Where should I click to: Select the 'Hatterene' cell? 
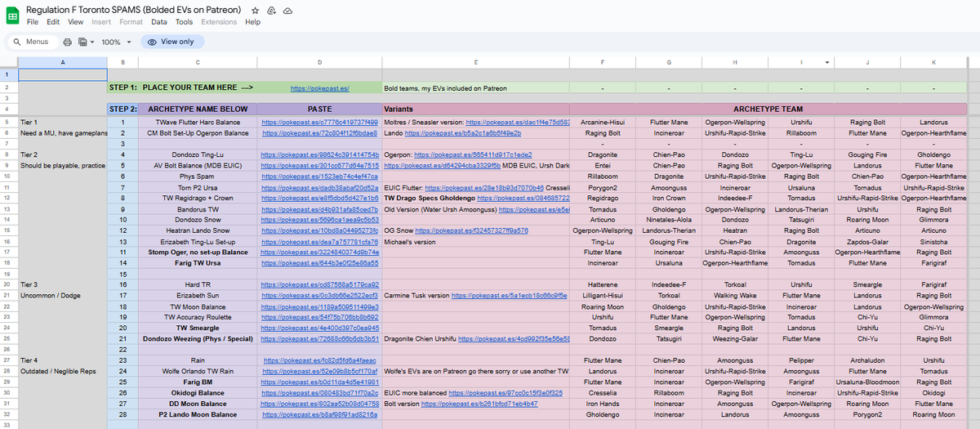pos(603,284)
